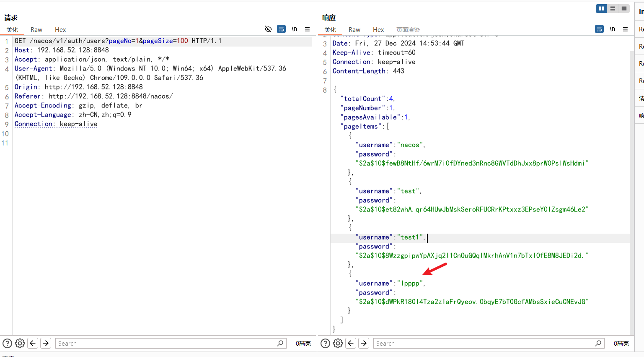Click the lpppp user's password hash

click(472, 302)
